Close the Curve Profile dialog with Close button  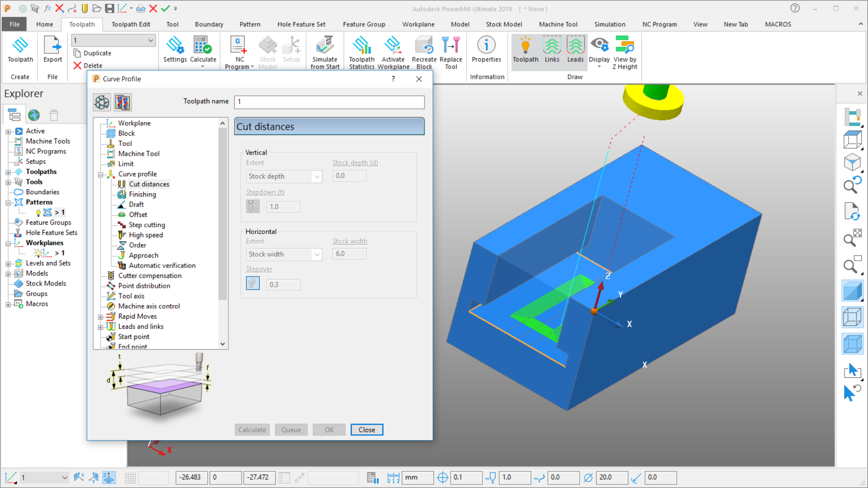pos(367,429)
